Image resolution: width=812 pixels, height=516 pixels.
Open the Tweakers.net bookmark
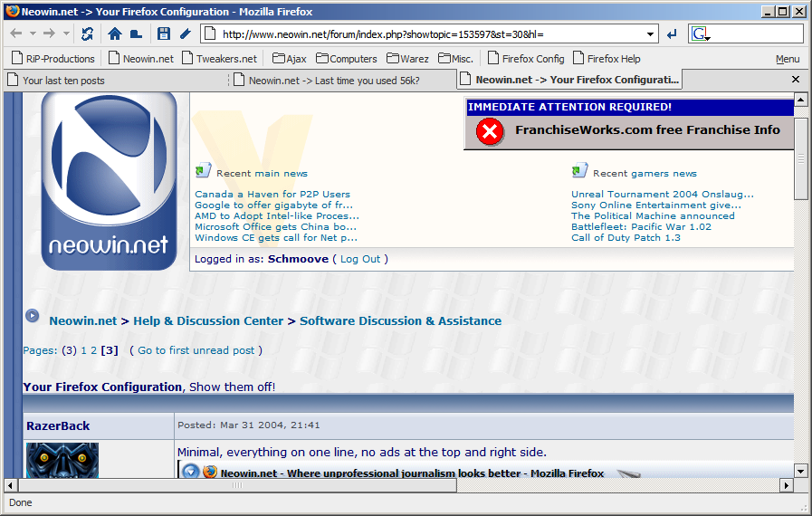[220, 59]
